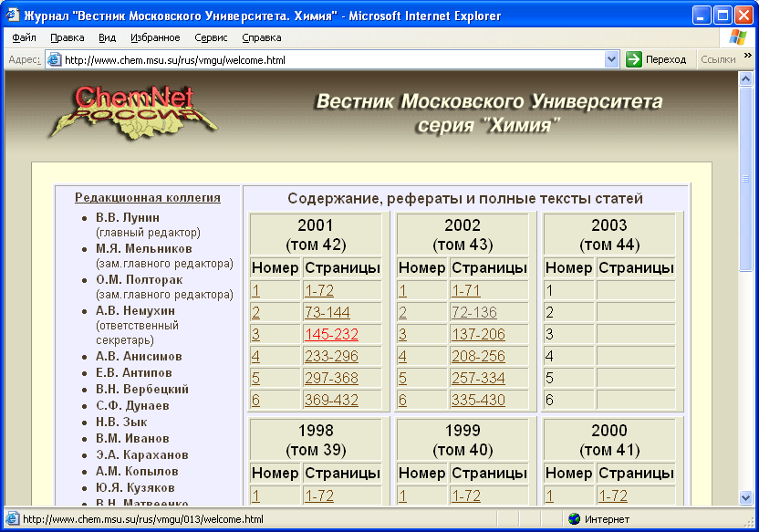Click the vertical scrollbar down arrow
759x532 pixels.
pos(746,497)
